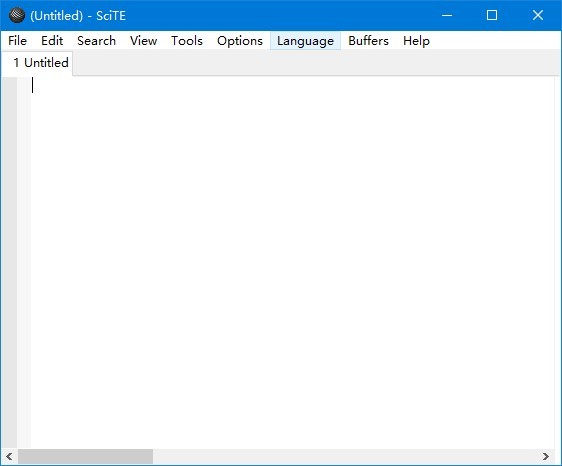Open the Search menu
This screenshot has width=562, height=466.
(96, 41)
